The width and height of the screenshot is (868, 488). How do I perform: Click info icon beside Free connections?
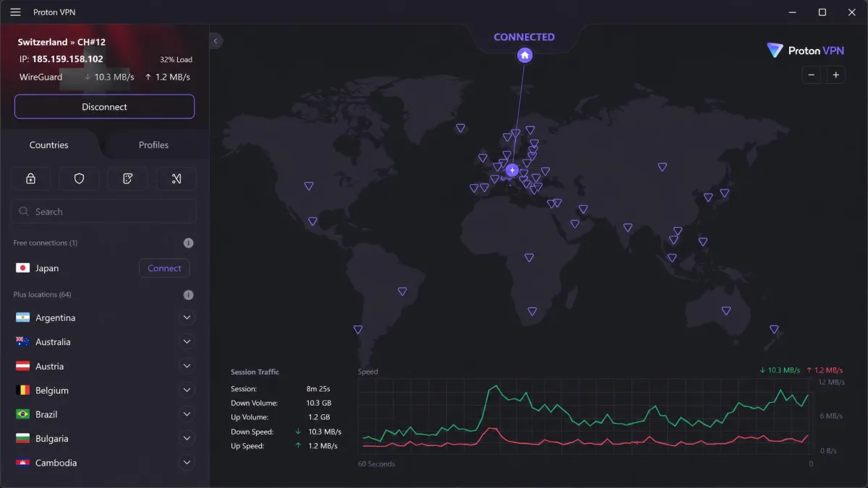point(188,243)
